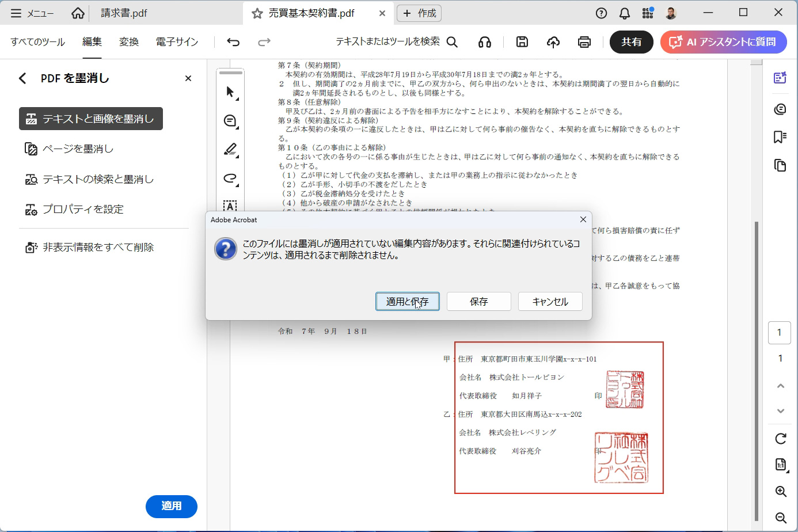The image size is (798, 532).
Task: Open the help question mark icon
Action: [601, 13]
